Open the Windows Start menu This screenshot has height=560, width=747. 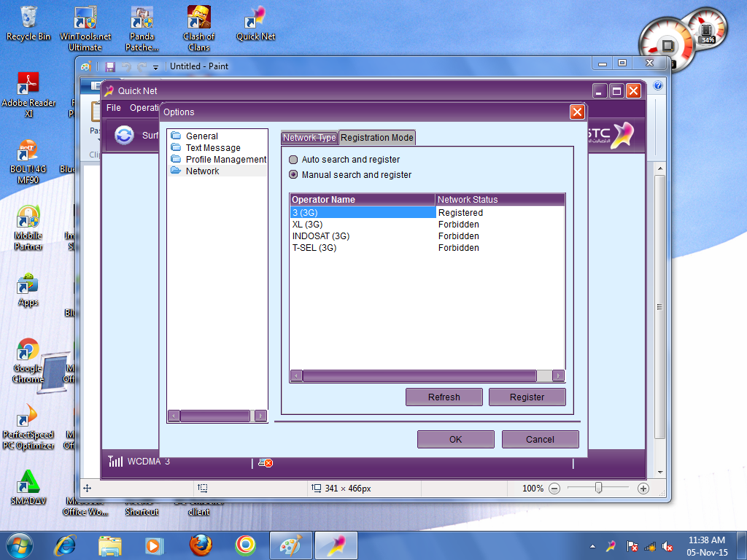(x=19, y=545)
